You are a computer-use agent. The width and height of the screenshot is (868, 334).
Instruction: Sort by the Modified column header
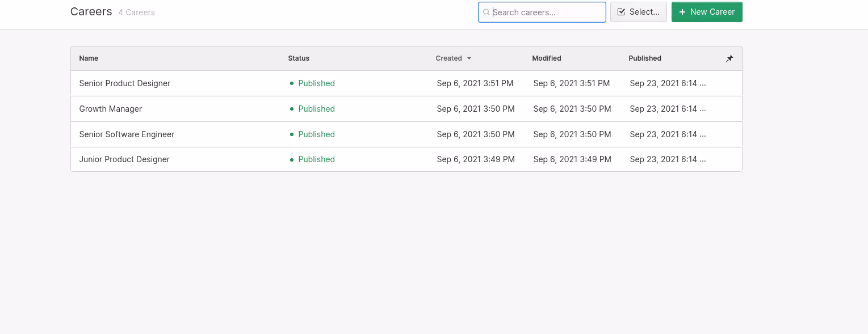(x=547, y=58)
